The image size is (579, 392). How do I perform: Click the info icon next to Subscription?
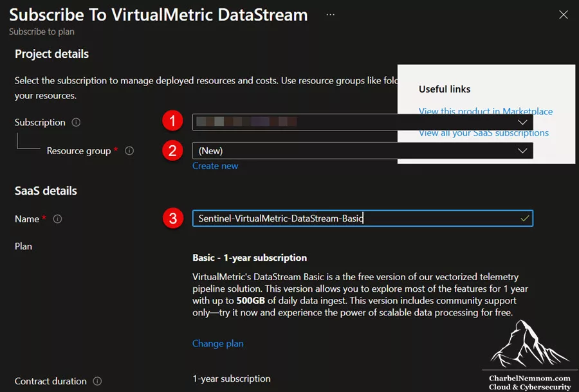tap(76, 123)
